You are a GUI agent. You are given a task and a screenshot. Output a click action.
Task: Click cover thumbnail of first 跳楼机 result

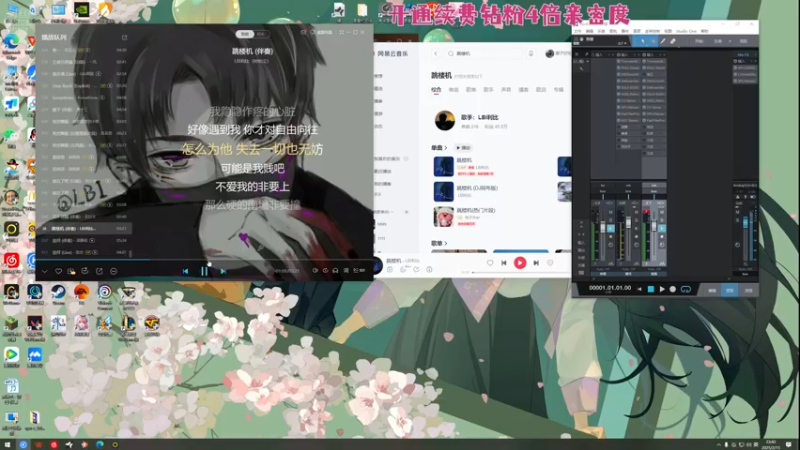pos(443,166)
